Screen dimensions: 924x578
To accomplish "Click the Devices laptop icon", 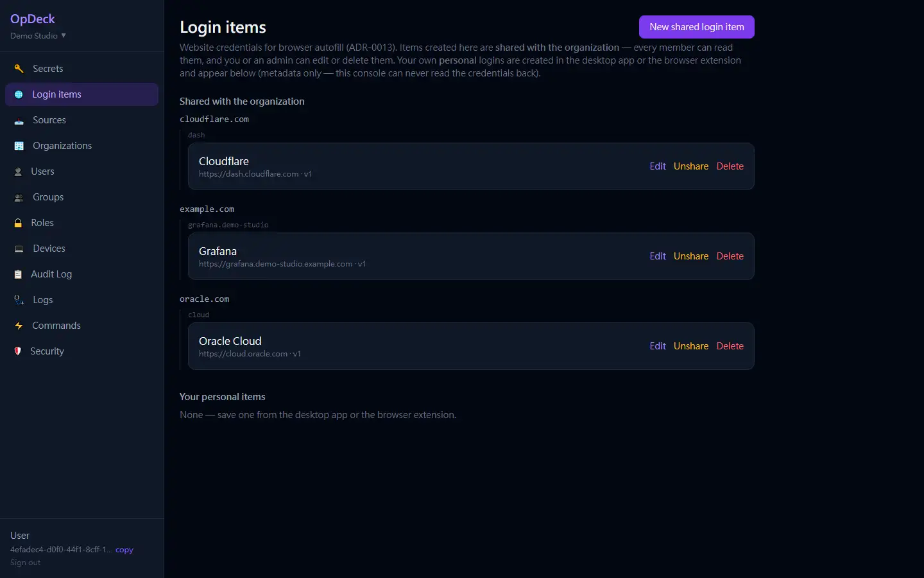I will pyautogui.click(x=19, y=249).
